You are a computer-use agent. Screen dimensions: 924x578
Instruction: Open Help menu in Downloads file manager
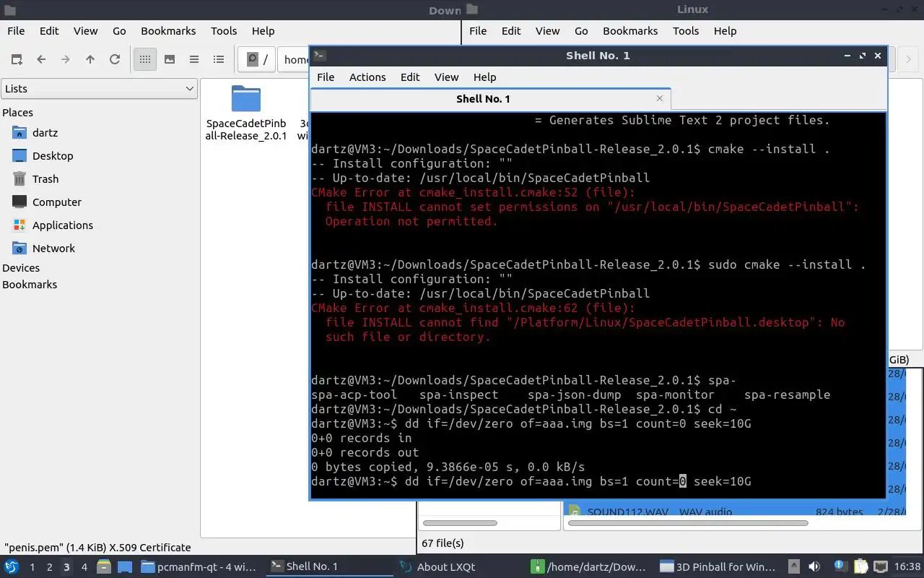[x=263, y=31]
